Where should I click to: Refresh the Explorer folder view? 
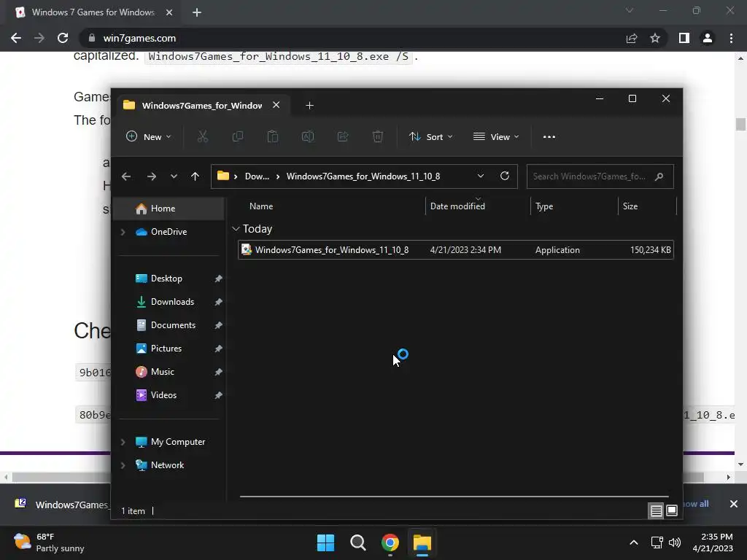505,176
